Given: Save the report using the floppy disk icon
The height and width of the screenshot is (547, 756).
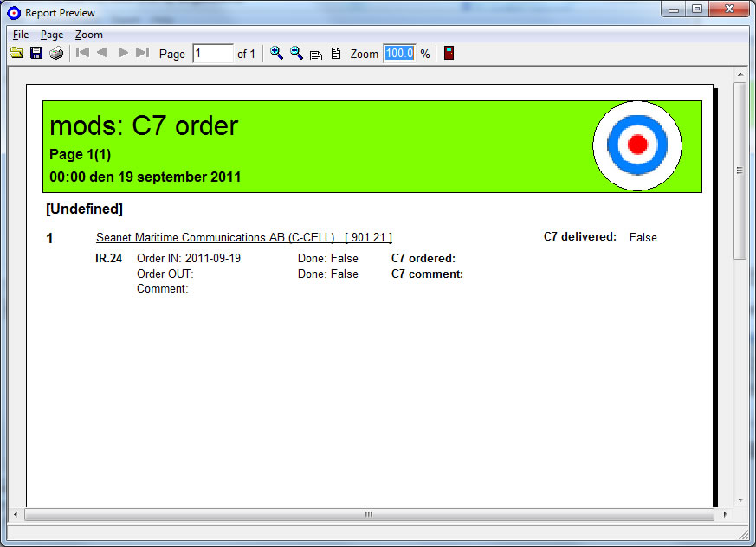Looking at the screenshot, I should tap(36, 54).
